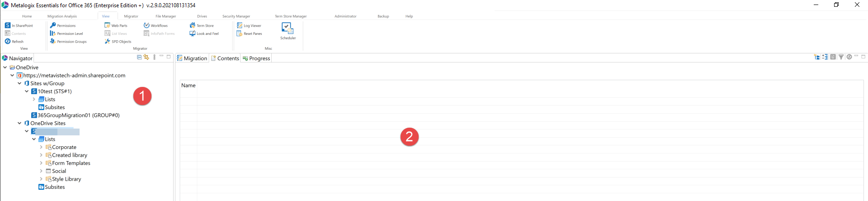Switch to the Contents pane tab
Image resolution: width=868 pixels, height=201 pixels.
(225, 58)
